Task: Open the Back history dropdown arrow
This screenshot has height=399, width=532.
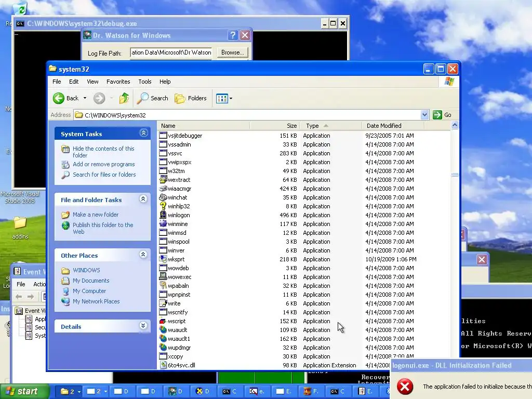Action: coord(85,98)
